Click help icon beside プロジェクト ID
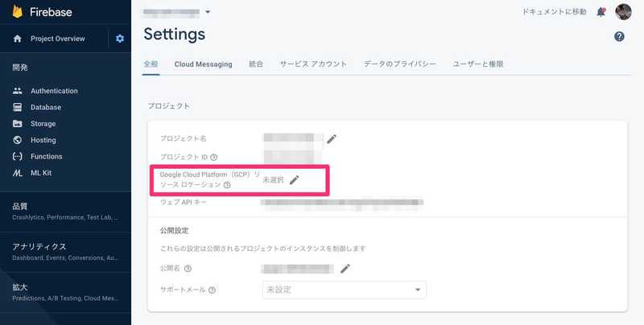644x325 pixels. 213,157
